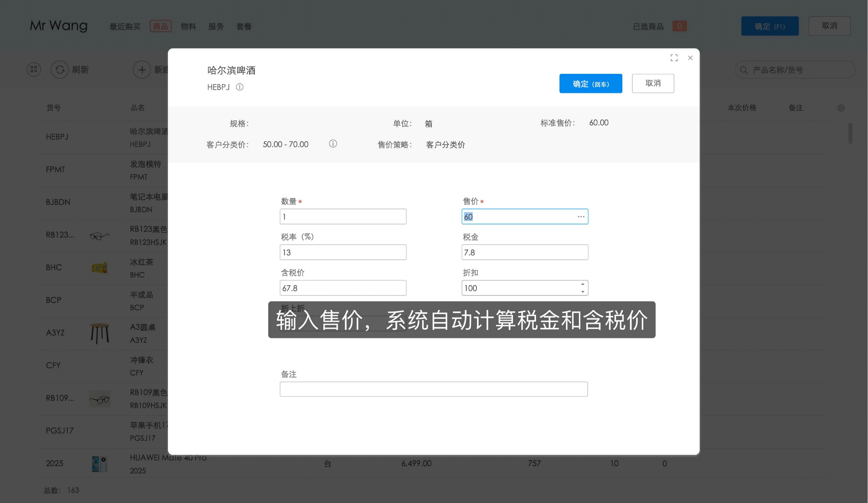Click the 税率 (%) input field
This screenshot has width=868, height=503.
point(343,252)
